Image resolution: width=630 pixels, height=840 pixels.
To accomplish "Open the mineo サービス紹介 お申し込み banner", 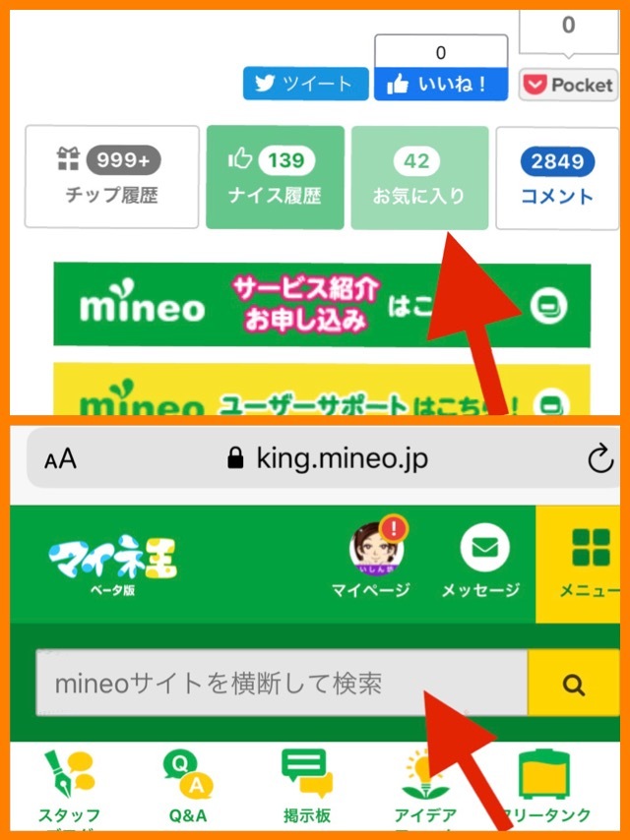I will tap(322, 305).
